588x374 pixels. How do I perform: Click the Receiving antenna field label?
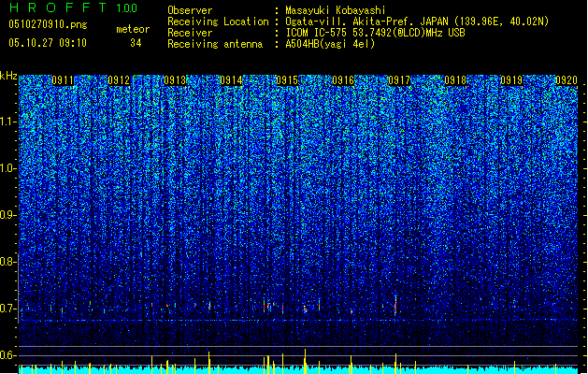pyautogui.click(x=215, y=44)
